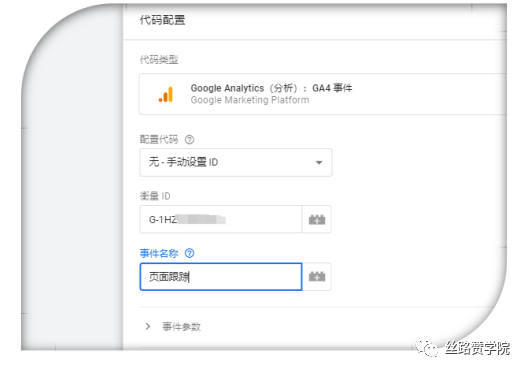
Task: Click the 代码配置 heading
Action: (x=162, y=20)
